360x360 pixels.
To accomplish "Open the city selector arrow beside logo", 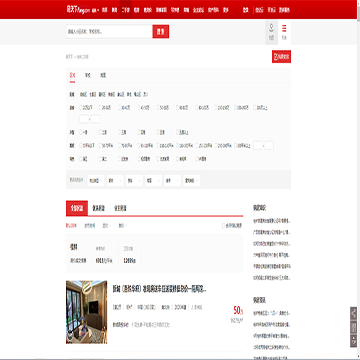I will [97, 10].
